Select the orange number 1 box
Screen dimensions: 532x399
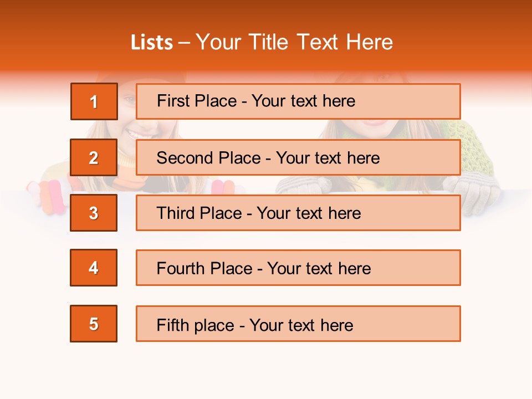point(94,101)
